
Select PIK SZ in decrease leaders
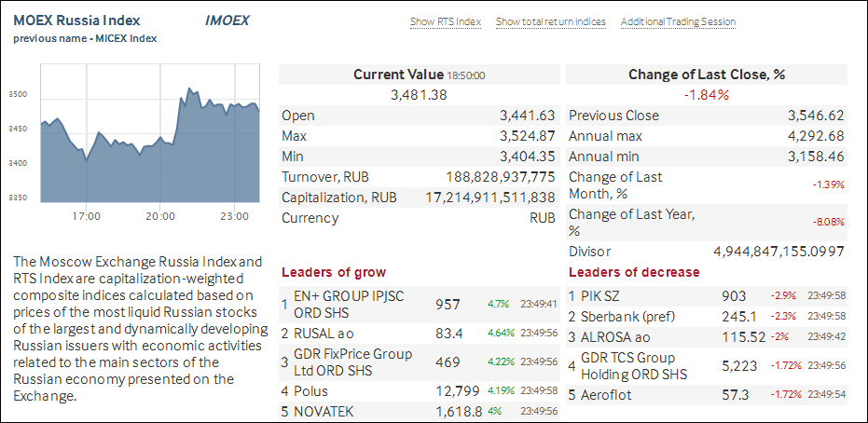pos(602,295)
